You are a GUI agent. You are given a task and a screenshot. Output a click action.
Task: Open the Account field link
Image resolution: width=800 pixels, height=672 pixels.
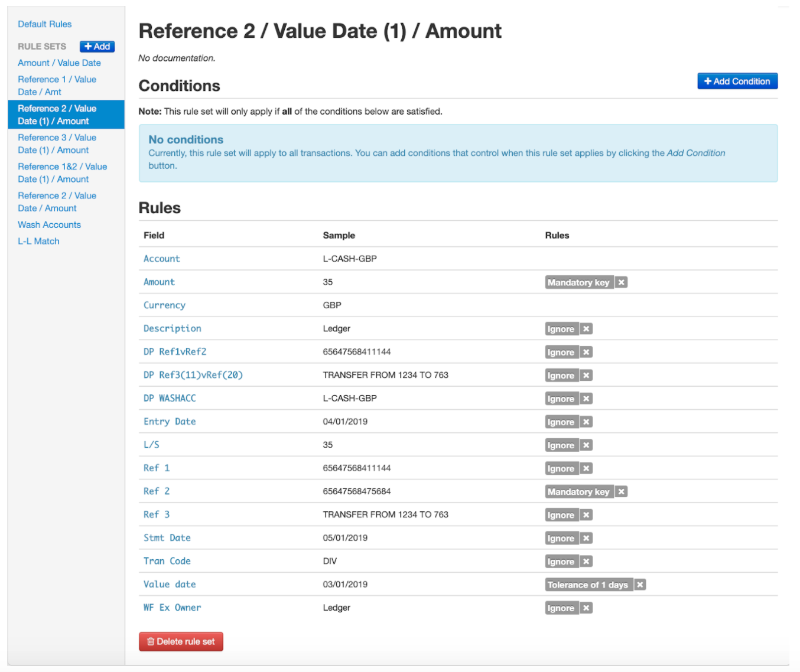[161, 259]
